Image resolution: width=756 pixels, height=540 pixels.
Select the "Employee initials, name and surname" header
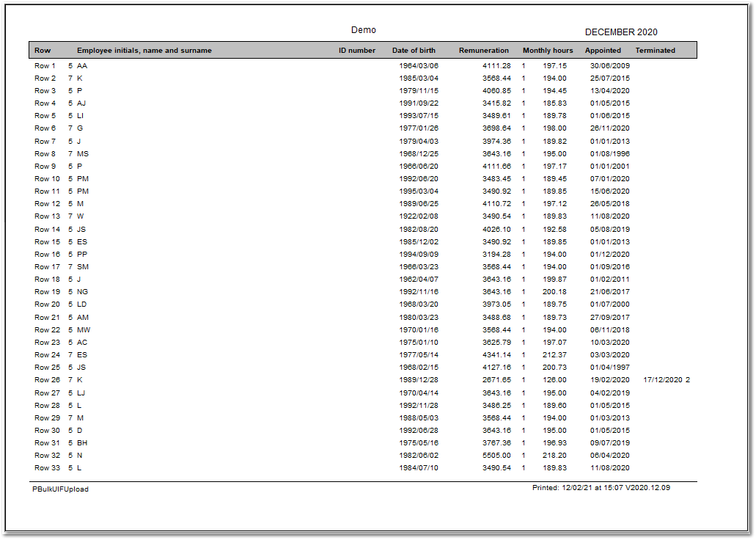click(x=144, y=50)
